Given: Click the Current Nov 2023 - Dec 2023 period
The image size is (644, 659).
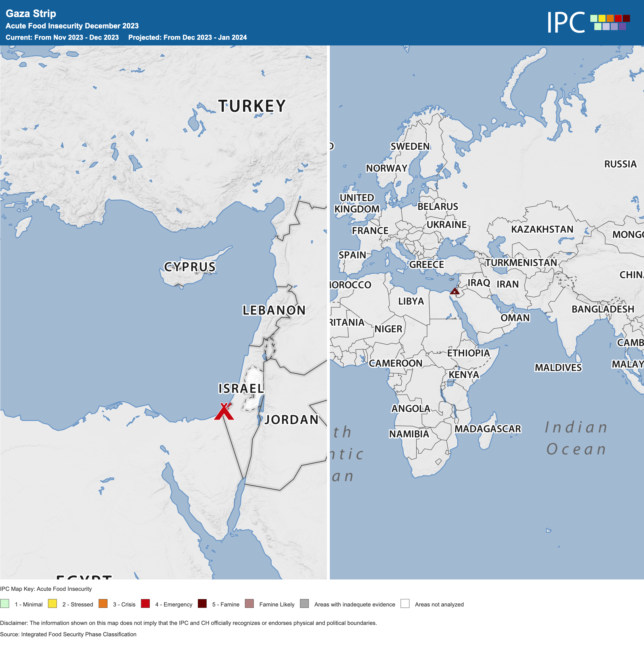Looking at the screenshot, I should [62, 37].
